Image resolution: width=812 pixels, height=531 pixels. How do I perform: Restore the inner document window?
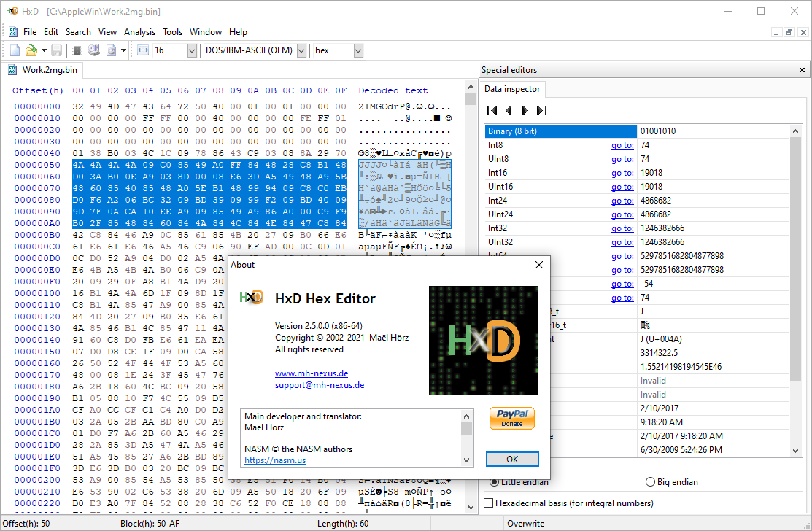click(x=789, y=32)
